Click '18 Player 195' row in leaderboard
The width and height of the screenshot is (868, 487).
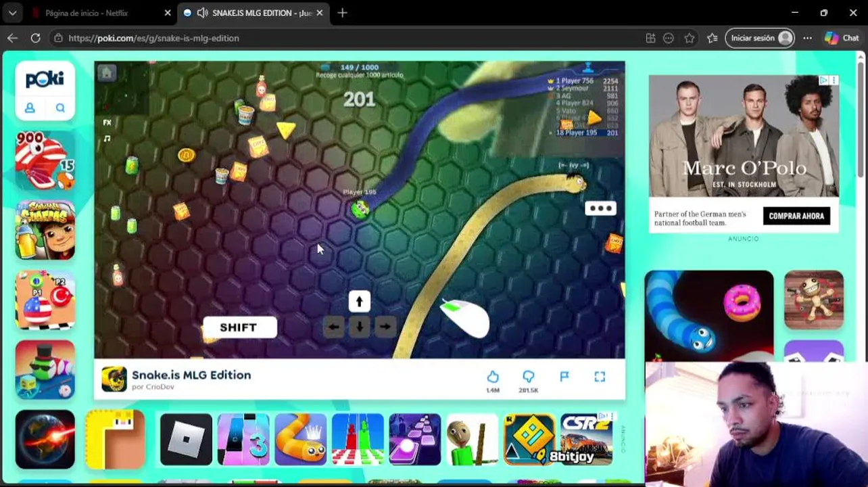click(x=585, y=133)
